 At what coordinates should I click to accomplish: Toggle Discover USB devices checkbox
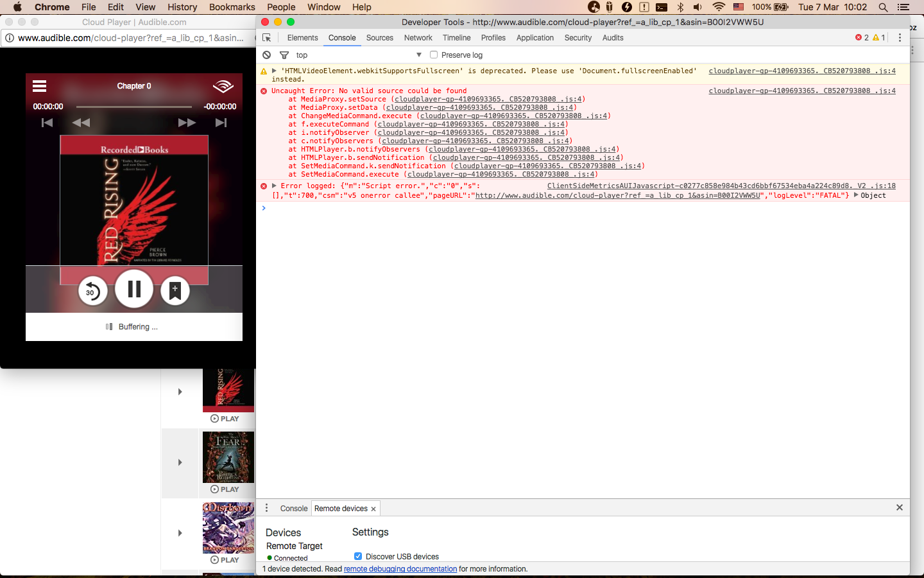pos(358,556)
